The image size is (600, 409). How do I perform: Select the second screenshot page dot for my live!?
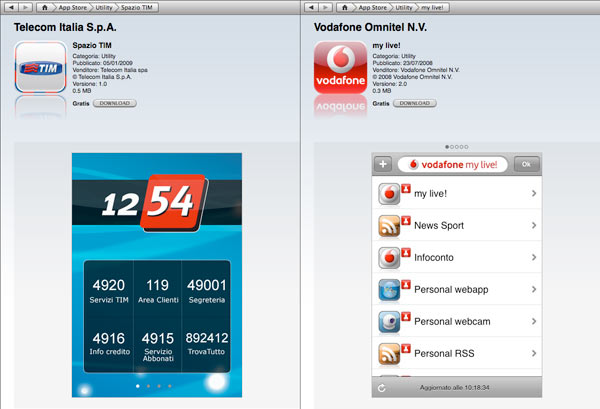tap(452, 147)
